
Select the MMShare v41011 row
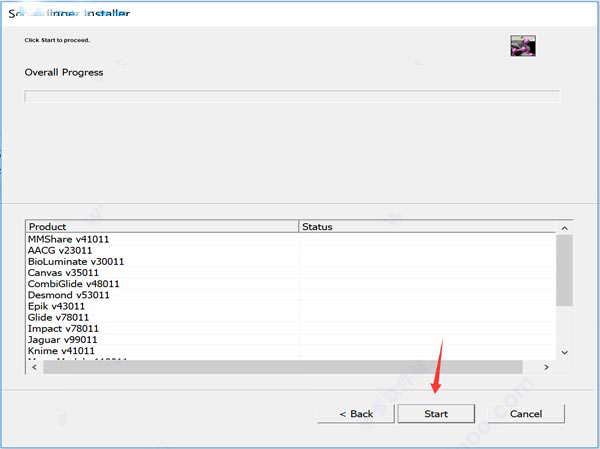291,239
